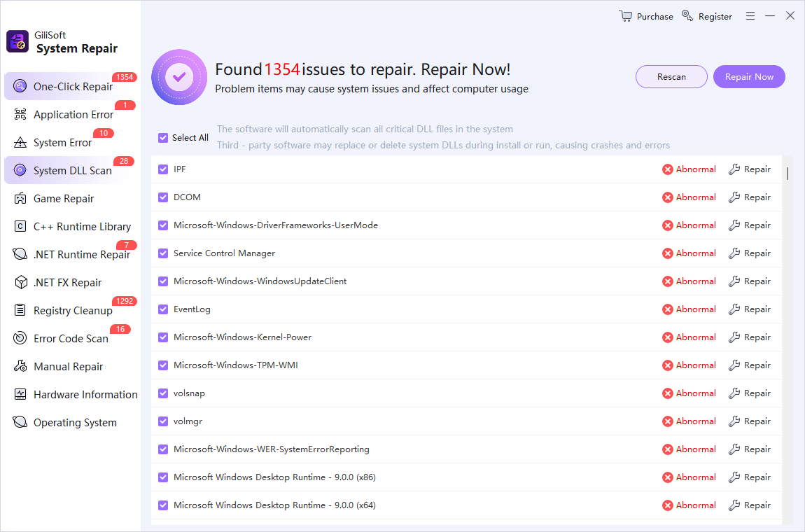Uncheck the IPF checkbox
This screenshot has width=805, height=532.
pyautogui.click(x=163, y=169)
